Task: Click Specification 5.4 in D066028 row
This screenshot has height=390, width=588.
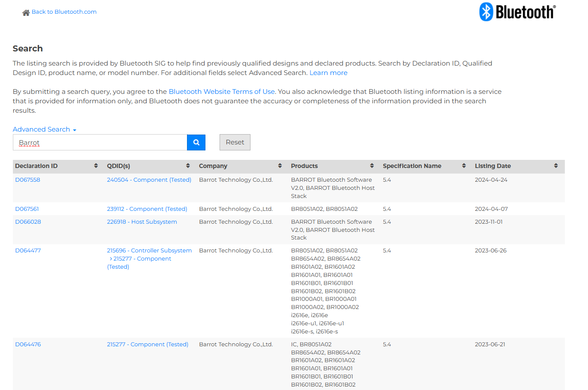Action: pyautogui.click(x=387, y=222)
